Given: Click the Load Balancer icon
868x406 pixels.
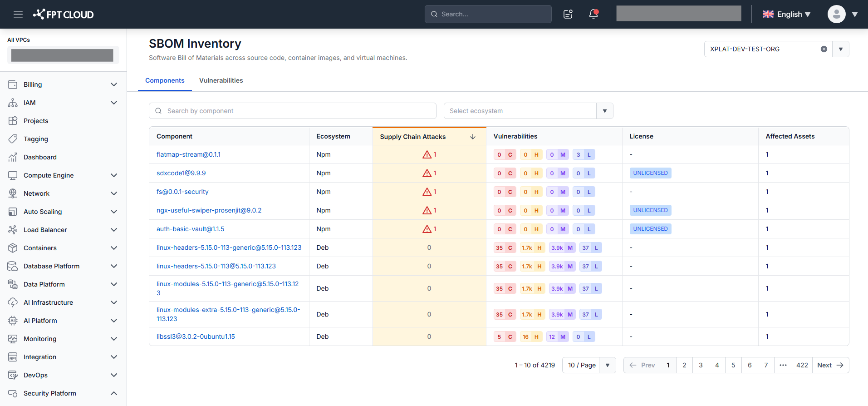Looking at the screenshot, I should coord(13,230).
